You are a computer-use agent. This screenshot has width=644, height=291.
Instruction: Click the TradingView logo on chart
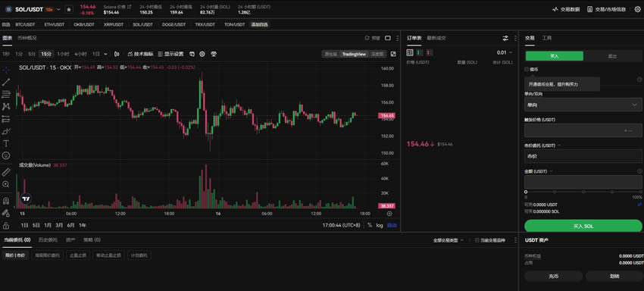pos(26,199)
